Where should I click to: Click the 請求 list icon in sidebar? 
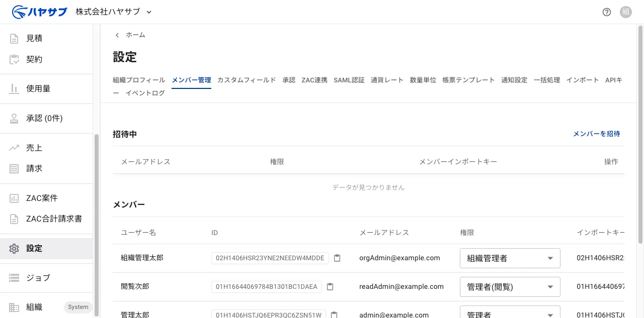coord(14,169)
